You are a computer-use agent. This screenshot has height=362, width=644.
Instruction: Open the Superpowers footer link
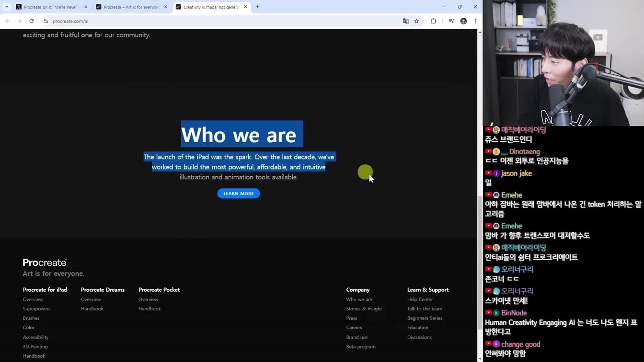point(36,309)
